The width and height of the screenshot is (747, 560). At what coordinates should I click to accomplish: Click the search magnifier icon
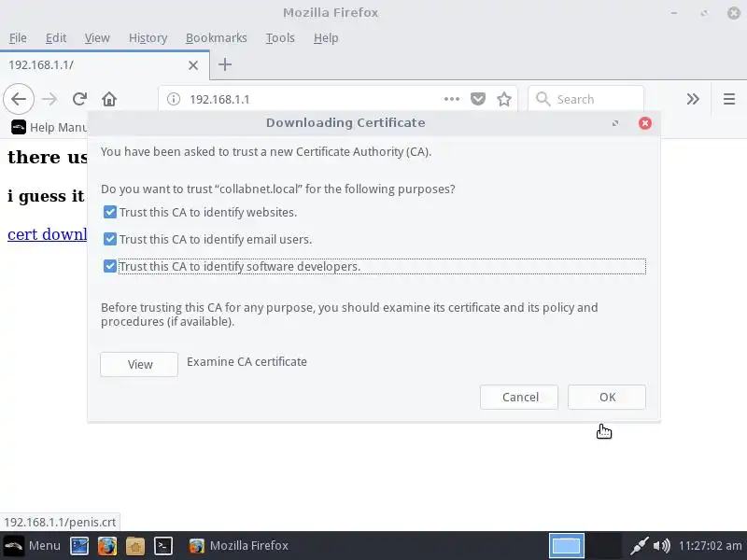point(543,99)
